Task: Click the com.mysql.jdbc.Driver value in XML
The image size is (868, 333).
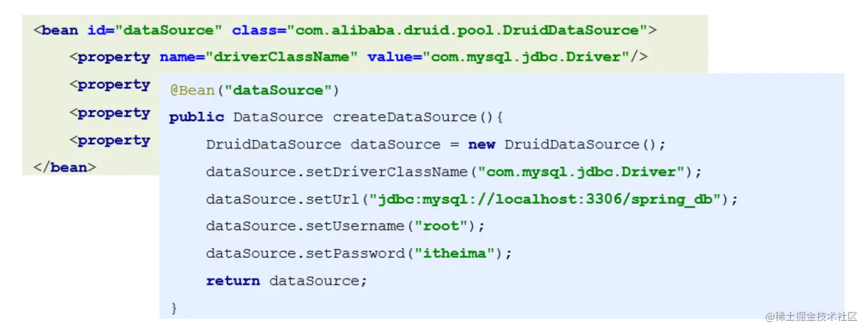Action: [x=526, y=57]
